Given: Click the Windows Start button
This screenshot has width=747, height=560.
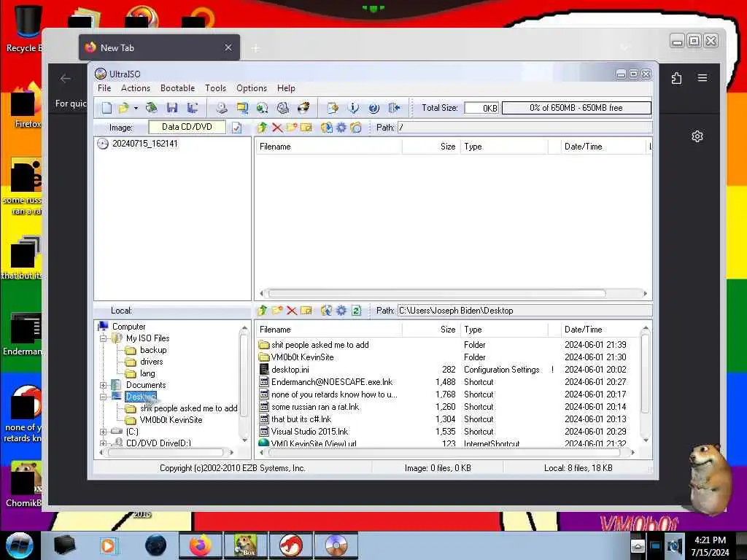Looking at the screenshot, I should [x=18, y=545].
